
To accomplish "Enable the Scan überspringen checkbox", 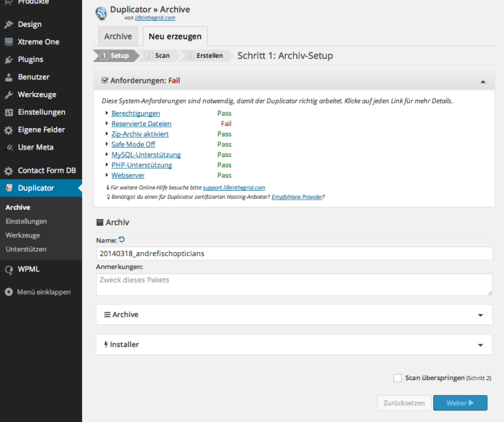I will click(398, 378).
